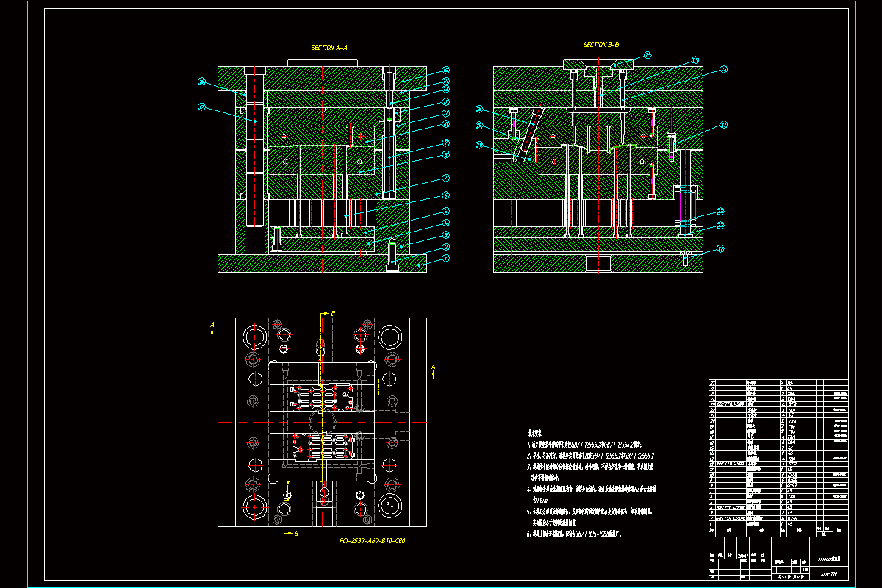Select part balloon number 21

coord(720,248)
